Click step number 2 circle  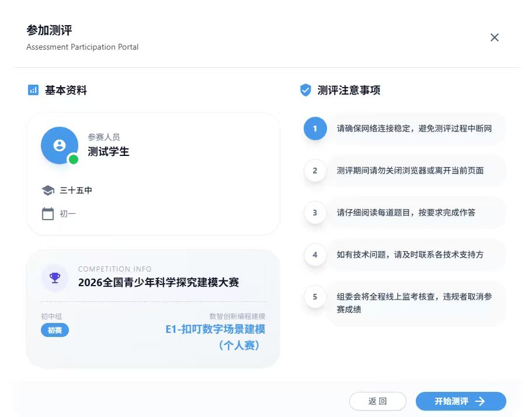[x=315, y=171]
